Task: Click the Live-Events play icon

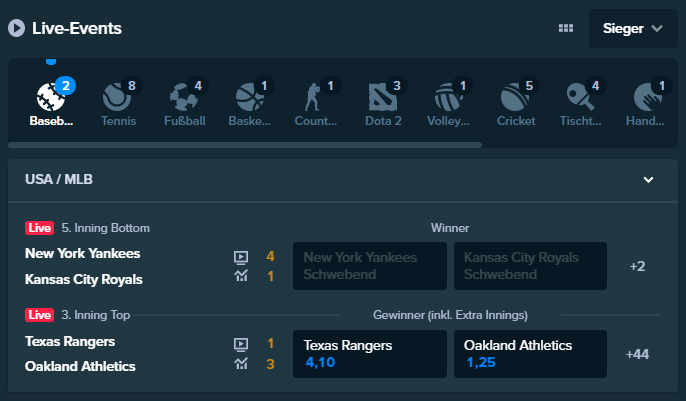Action: pyautogui.click(x=17, y=28)
